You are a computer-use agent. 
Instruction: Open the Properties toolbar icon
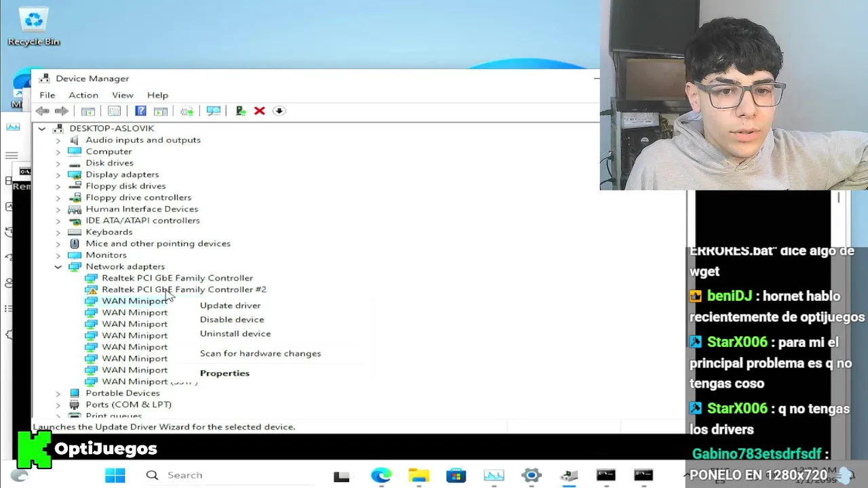115,111
